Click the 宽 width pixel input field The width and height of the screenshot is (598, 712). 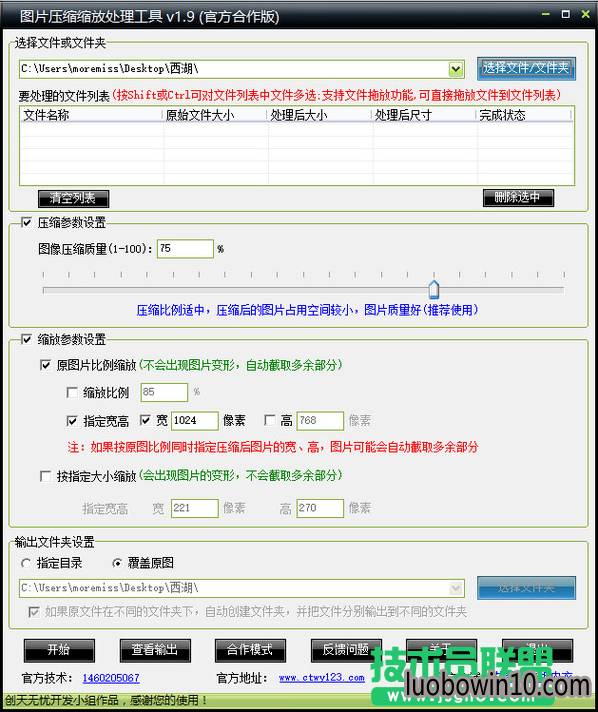(x=194, y=421)
